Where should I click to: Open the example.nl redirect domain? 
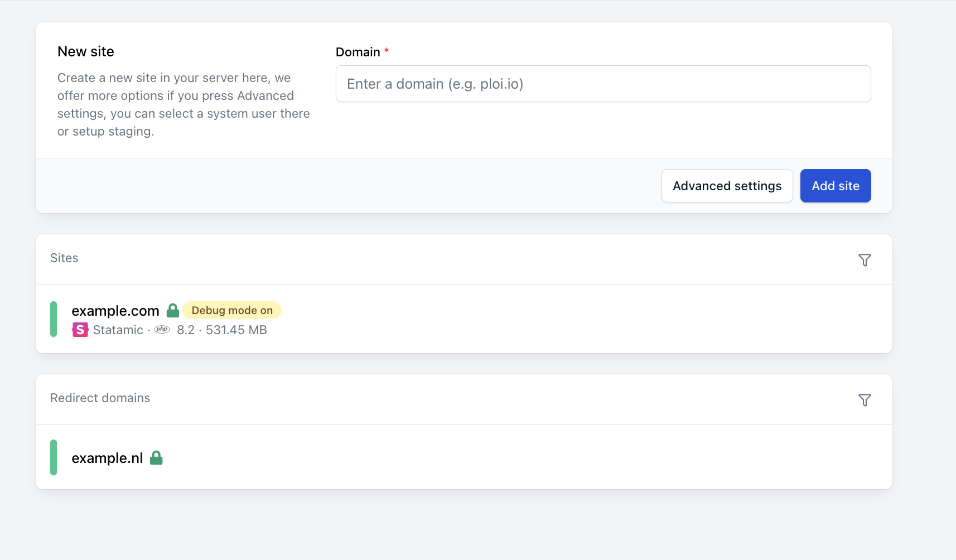point(107,457)
